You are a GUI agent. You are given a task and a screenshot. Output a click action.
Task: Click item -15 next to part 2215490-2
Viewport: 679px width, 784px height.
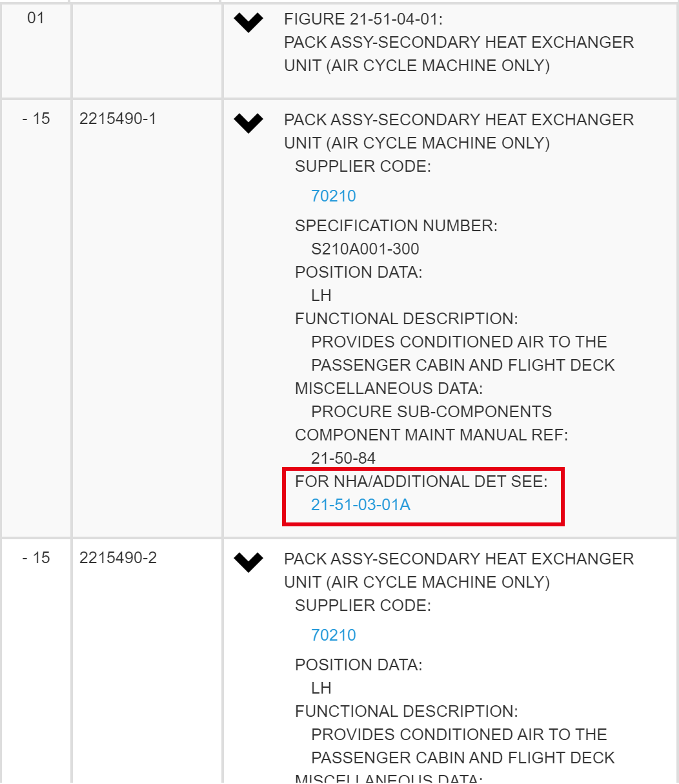(x=35, y=558)
